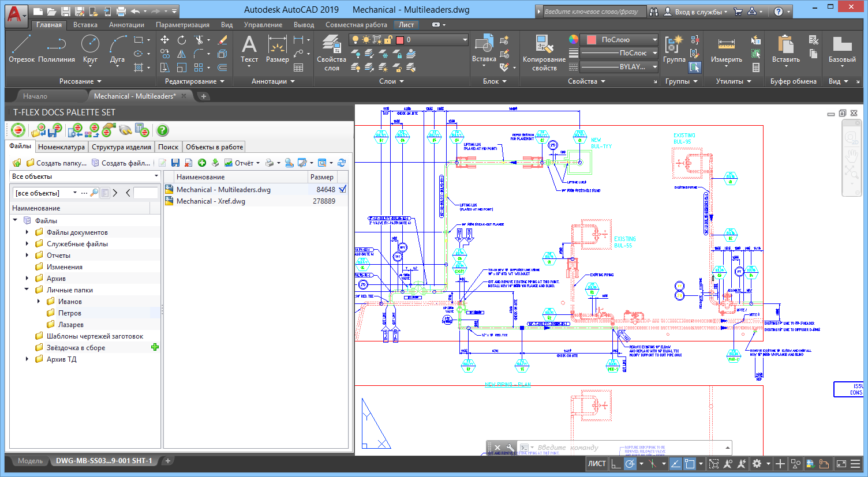The width and height of the screenshot is (868, 477).
Task: Click Вход в службы sign-in button
Action: click(x=696, y=12)
